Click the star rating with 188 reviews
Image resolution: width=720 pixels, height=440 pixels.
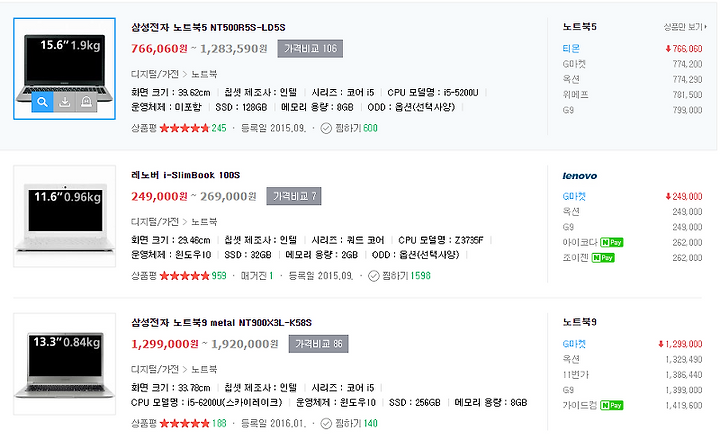pyautogui.click(x=185, y=423)
